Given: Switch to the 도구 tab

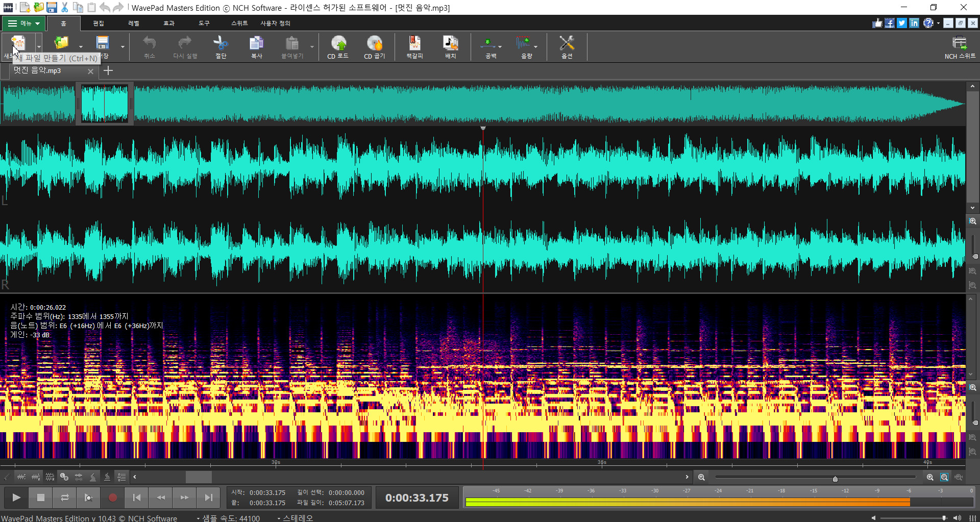Looking at the screenshot, I should pos(204,23).
